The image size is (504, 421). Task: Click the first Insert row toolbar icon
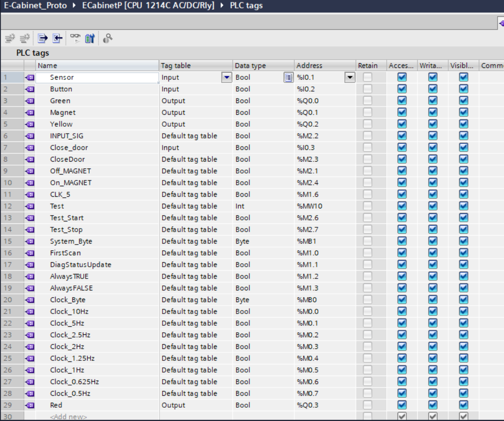(10, 38)
